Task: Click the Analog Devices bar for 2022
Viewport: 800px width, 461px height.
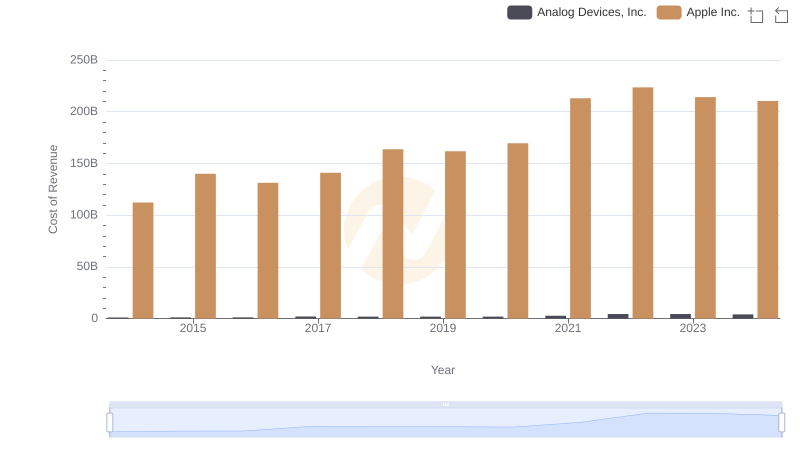Action: pos(618,316)
